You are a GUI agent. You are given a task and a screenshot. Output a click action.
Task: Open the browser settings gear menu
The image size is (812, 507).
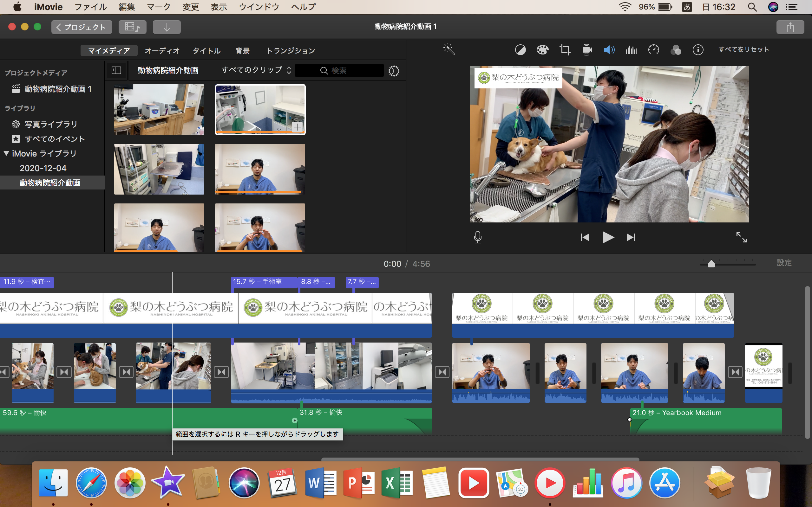(x=394, y=71)
